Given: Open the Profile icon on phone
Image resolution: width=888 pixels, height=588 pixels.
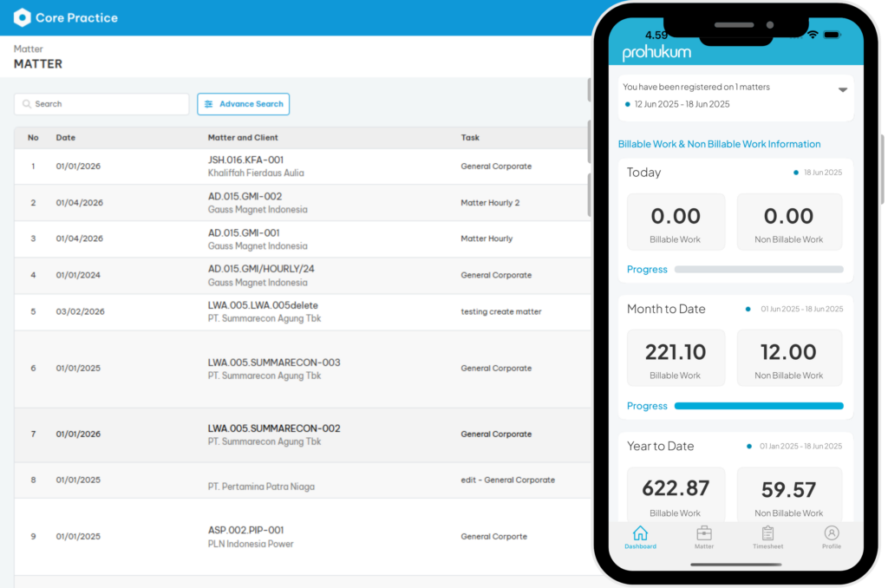Looking at the screenshot, I should pos(832,533).
